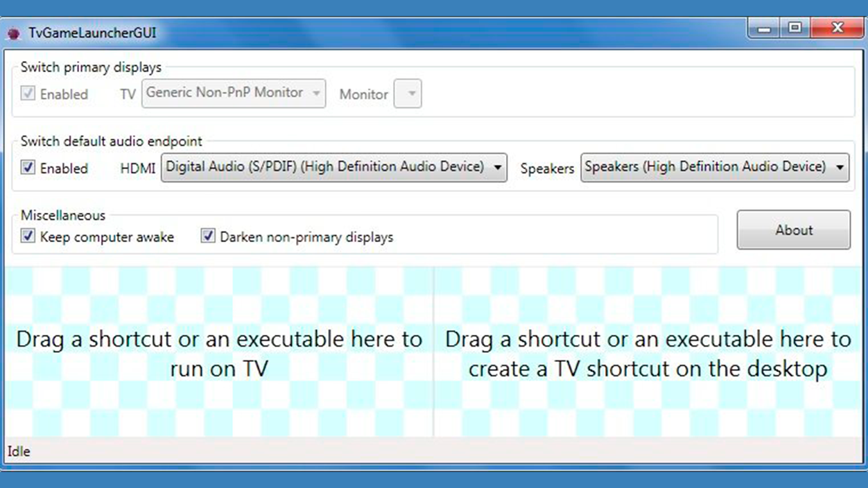Click the HDMI dropdown arrow
The image size is (868, 488).
[496, 166]
